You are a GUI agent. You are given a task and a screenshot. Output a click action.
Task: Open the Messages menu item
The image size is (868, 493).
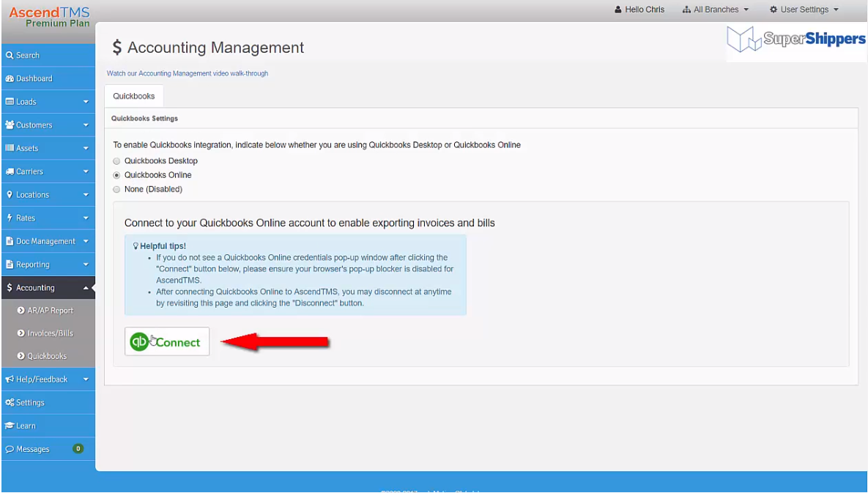point(48,449)
